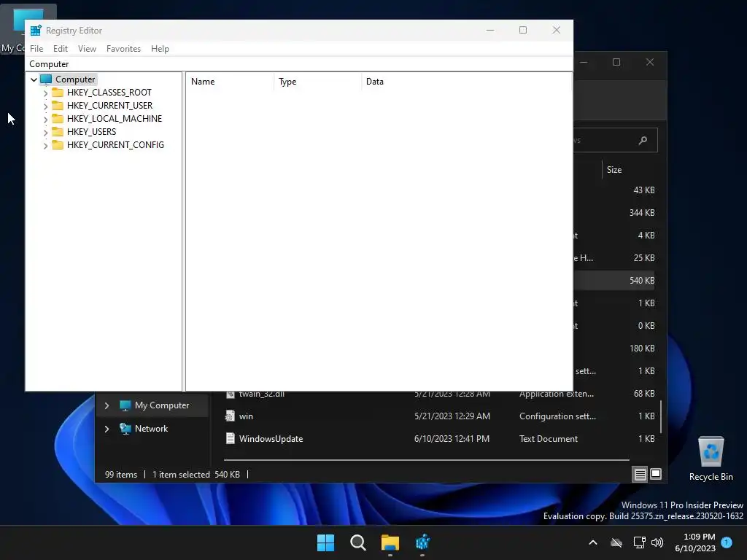Screen dimensions: 747x560
Task: Click the win file icon
Action: [230, 416]
